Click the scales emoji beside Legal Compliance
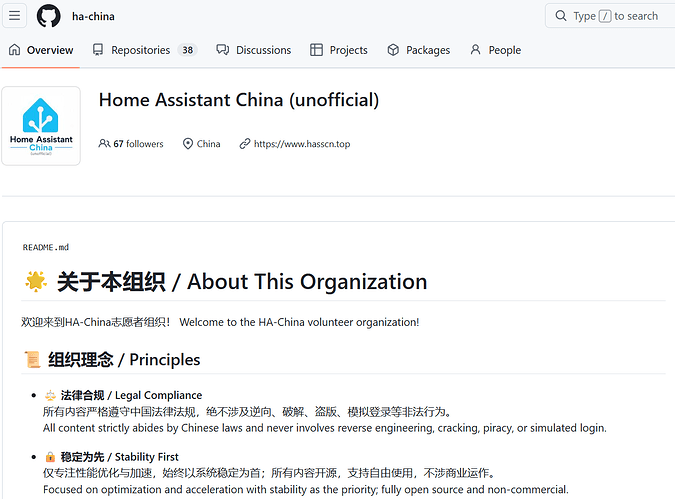 point(50,395)
